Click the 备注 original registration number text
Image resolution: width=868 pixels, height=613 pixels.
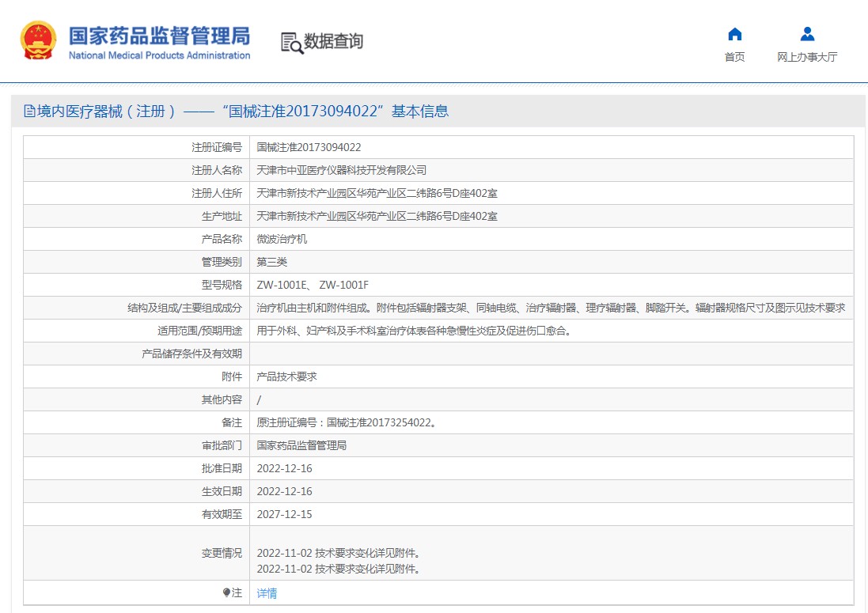coord(347,422)
